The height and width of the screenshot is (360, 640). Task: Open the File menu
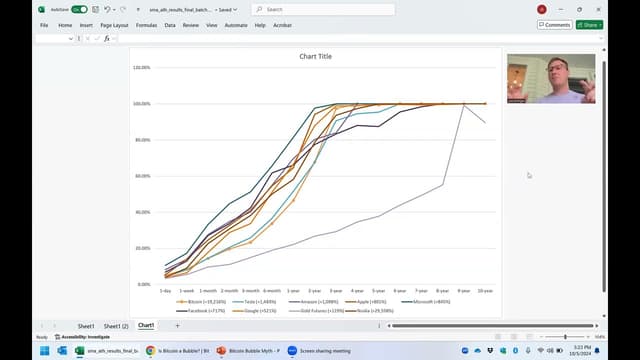point(44,25)
